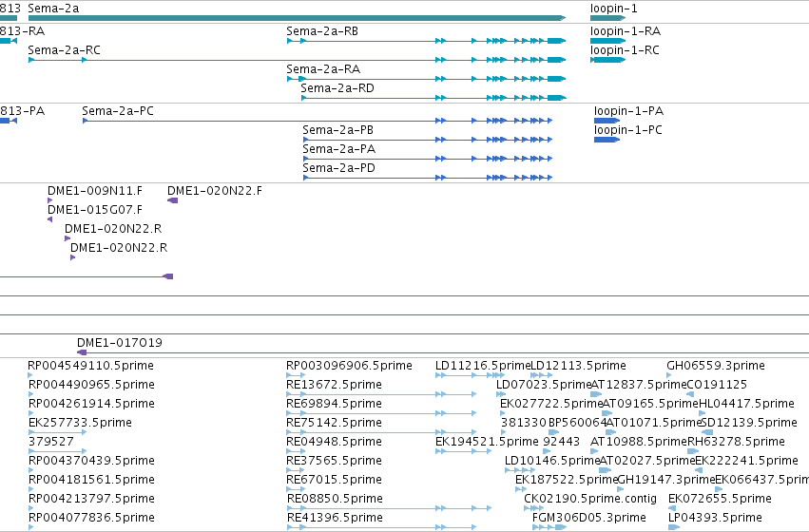Click the RE75142.5prime EST label

(335, 423)
